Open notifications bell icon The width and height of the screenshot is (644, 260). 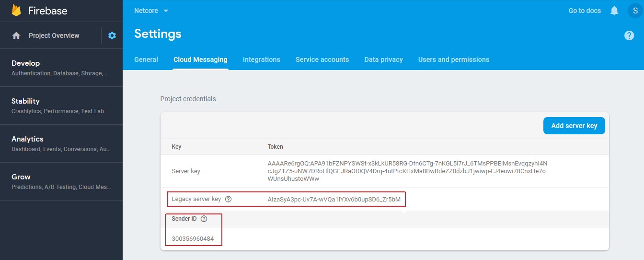[x=614, y=11]
